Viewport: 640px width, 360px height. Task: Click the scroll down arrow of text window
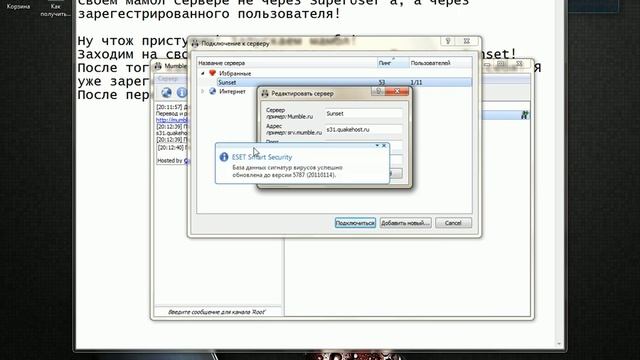click(559, 344)
